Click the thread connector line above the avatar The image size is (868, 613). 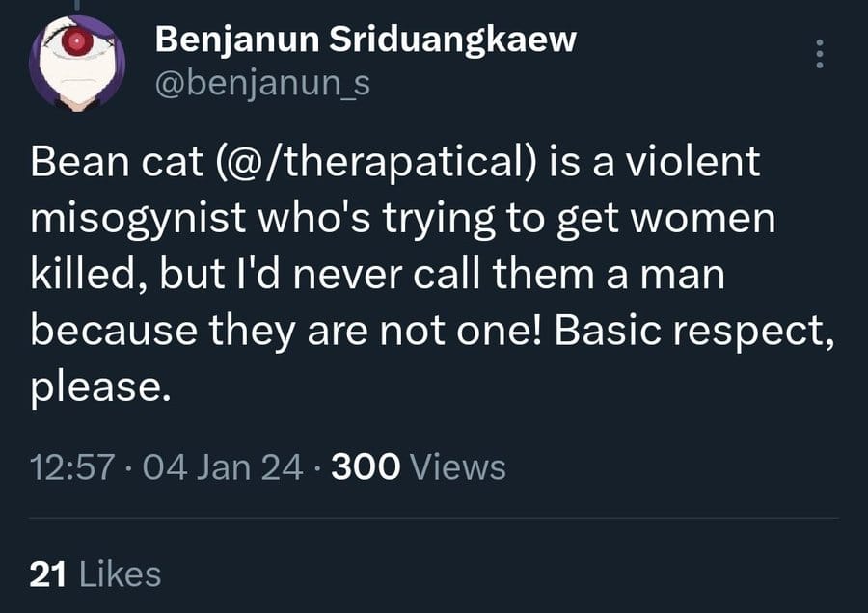pos(75,3)
